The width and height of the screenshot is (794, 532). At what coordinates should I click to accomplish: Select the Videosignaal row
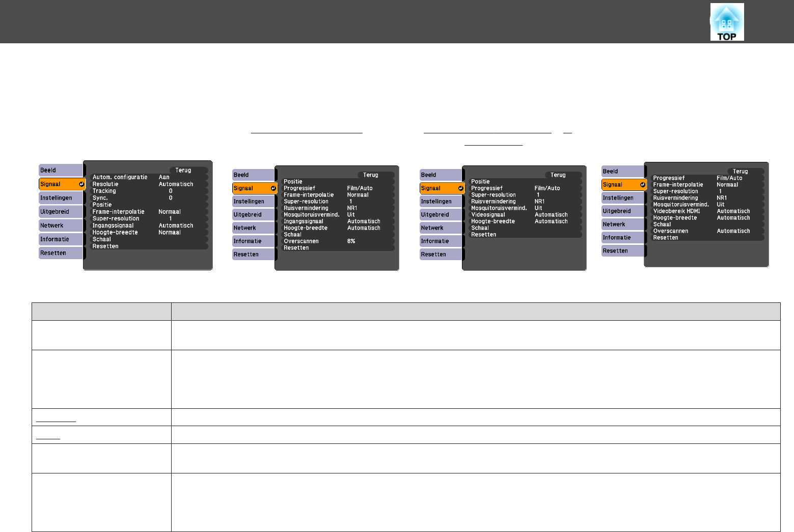(x=525, y=215)
